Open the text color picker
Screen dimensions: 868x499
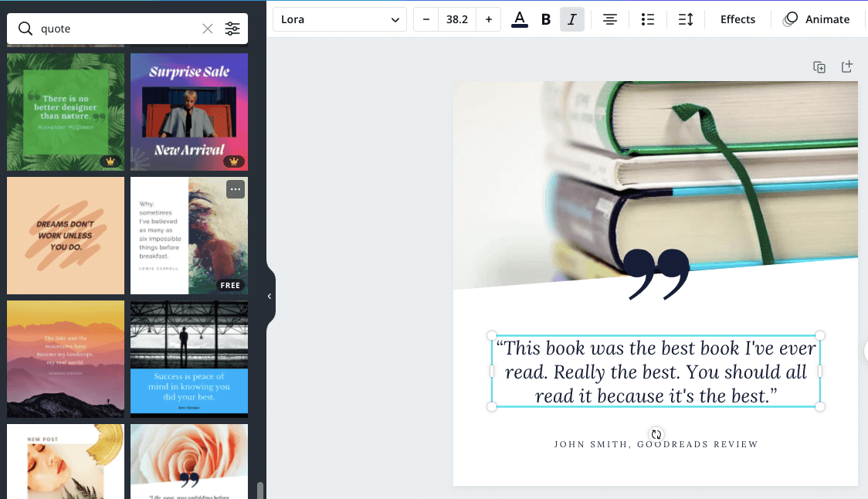[x=520, y=19]
